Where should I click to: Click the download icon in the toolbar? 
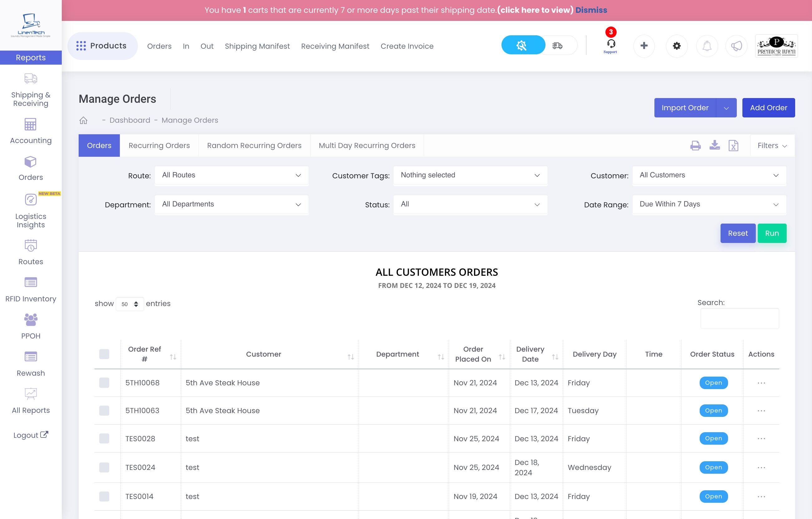click(715, 145)
